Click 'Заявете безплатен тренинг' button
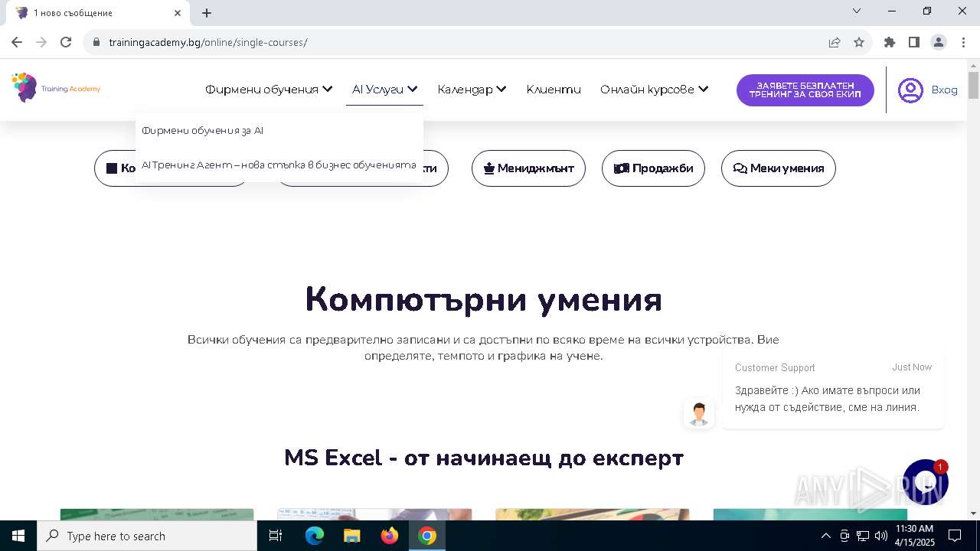The height and width of the screenshot is (551, 980). tap(805, 90)
